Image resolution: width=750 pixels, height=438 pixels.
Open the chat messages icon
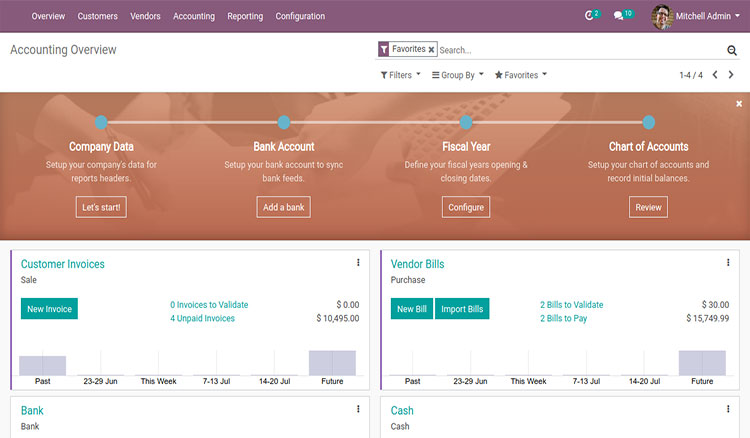coord(621,16)
